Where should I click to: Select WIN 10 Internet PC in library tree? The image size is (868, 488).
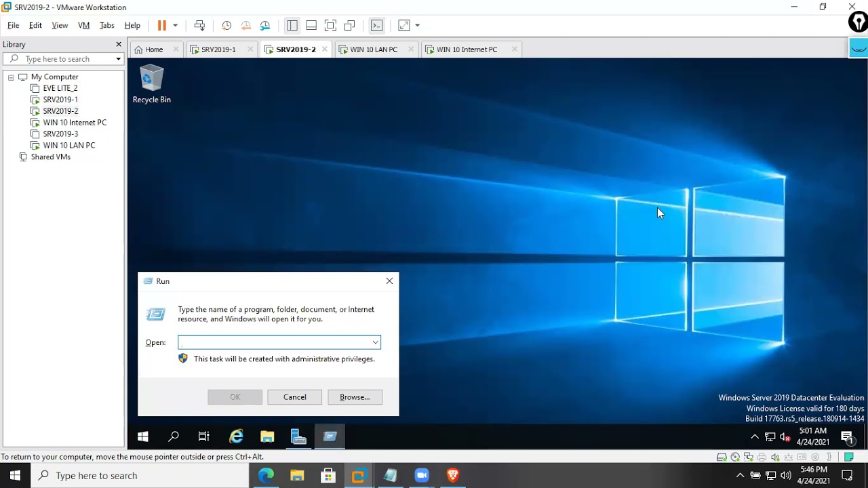(x=68, y=123)
